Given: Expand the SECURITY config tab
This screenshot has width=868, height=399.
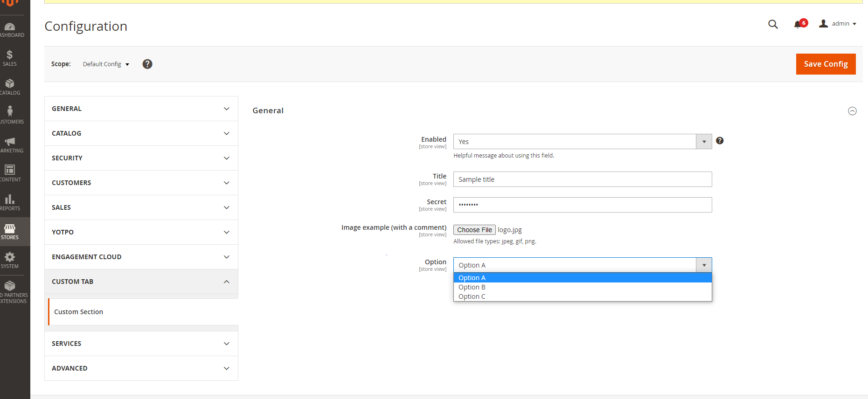Looking at the screenshot, I should (141, 158).
